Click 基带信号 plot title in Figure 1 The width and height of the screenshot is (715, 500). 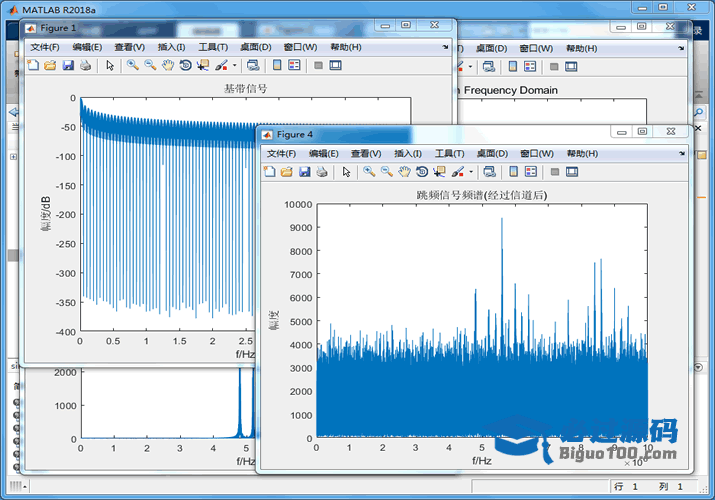click(245, 88)
